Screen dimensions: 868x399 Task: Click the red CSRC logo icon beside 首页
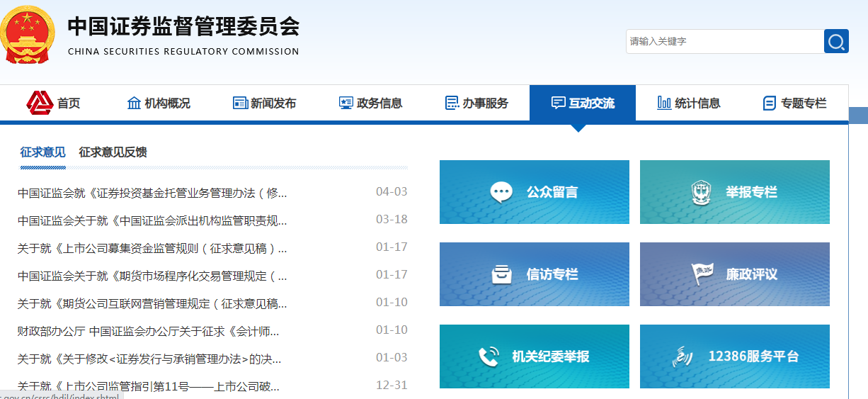coord(40,103)
